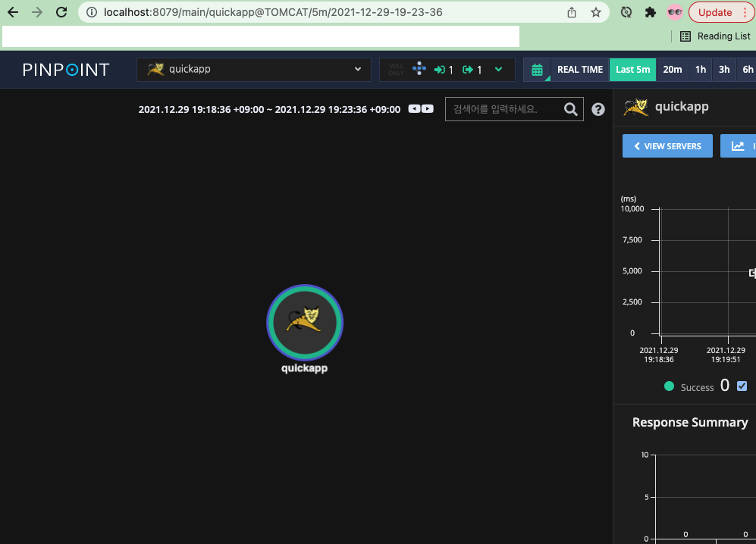The height and width of the screenshot is (544, 756).
Task: Select the 1h period
Action: [701, 70]
